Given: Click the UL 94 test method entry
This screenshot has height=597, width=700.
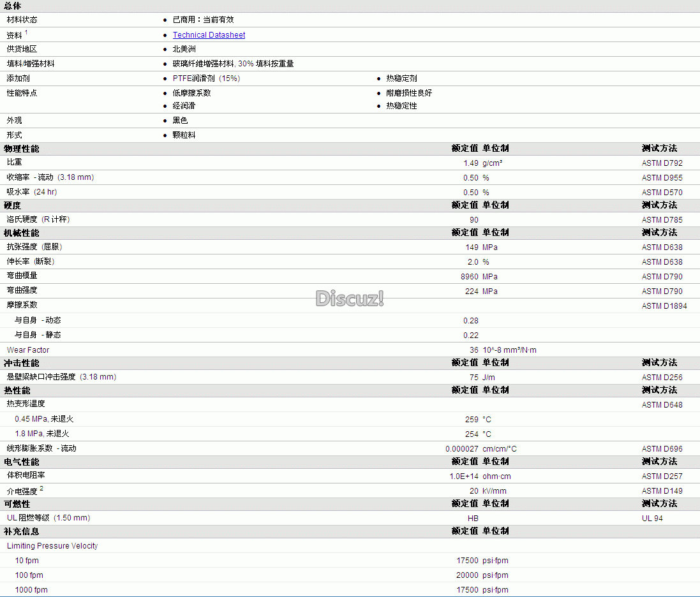Looking at the screenshot, I should coord(652,519).
